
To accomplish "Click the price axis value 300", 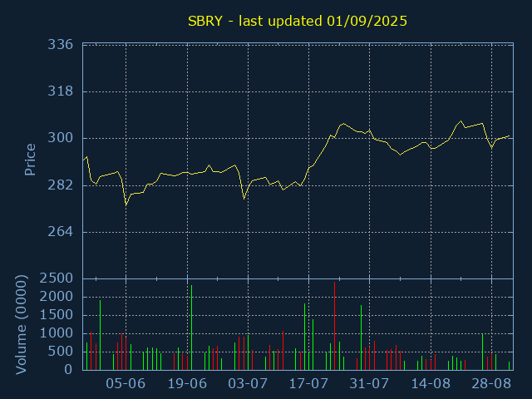I will pos(61,138).
